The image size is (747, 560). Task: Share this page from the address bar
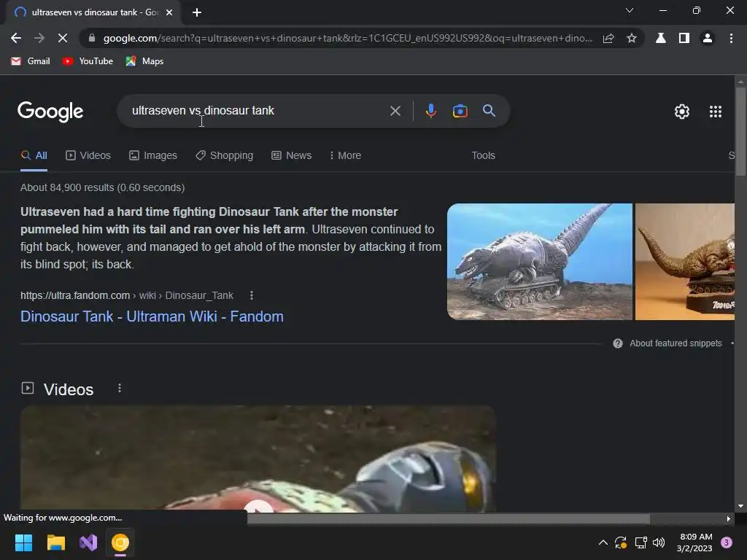[x=608, y=38]
